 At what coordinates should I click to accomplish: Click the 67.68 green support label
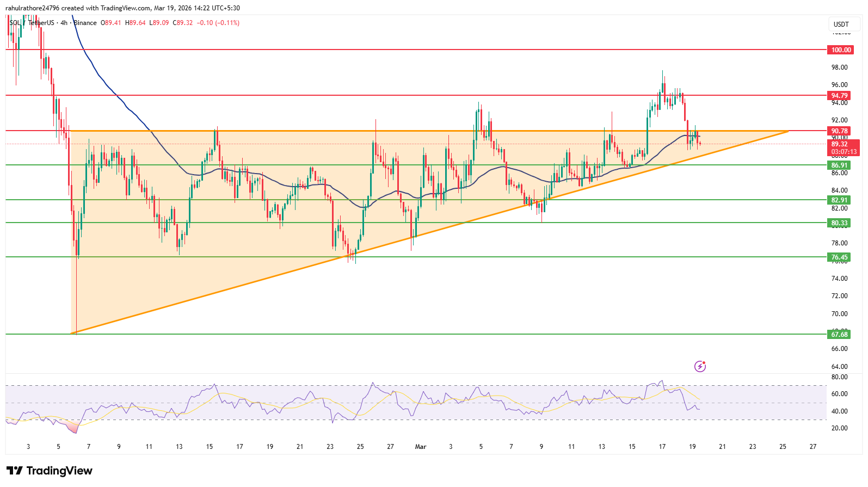point(839,335)
